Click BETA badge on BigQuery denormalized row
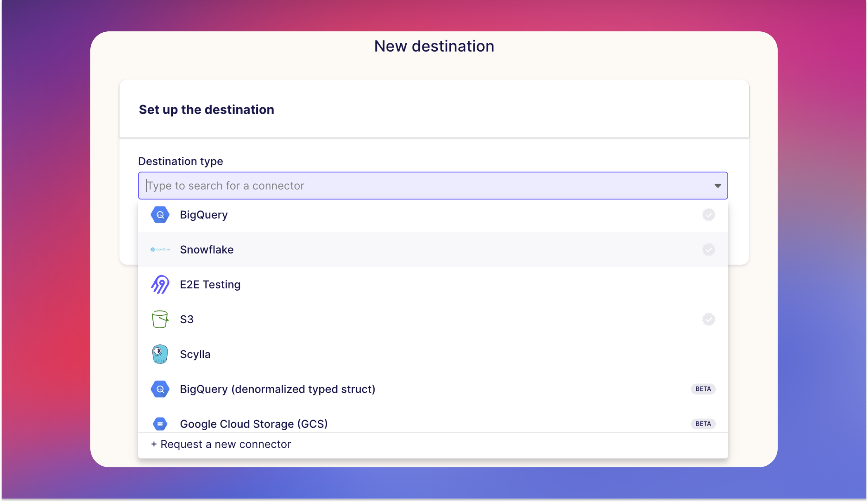Screen dimensions: 868x502 coord(703,389)
